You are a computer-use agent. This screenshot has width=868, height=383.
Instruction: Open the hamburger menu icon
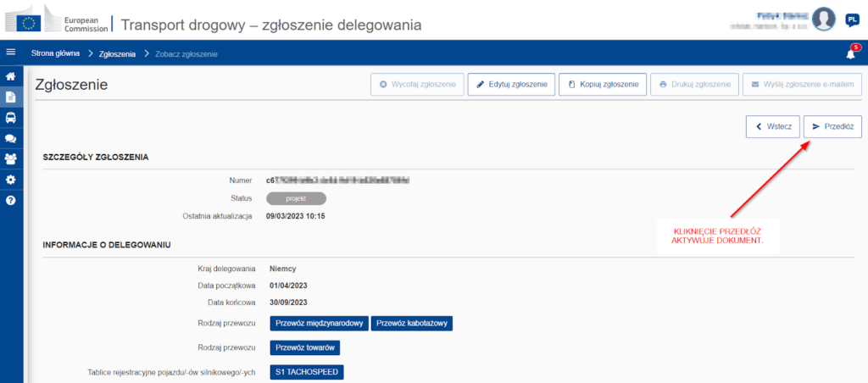coord(10,53)
